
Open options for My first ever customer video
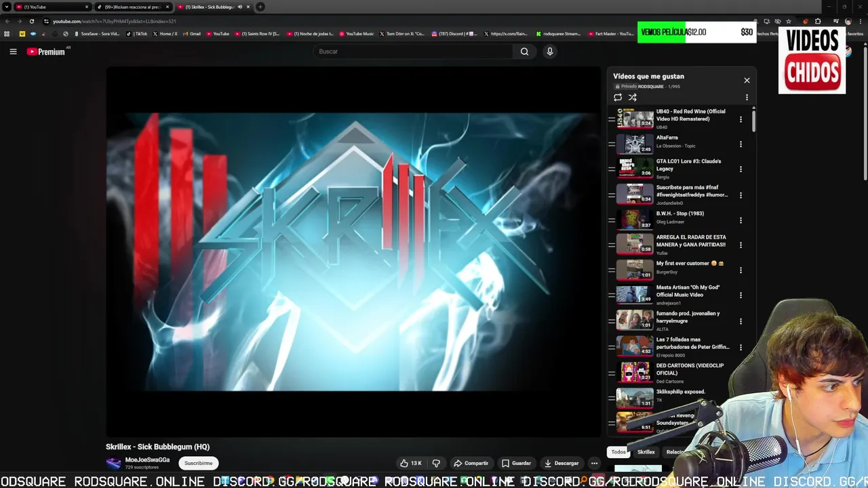(x=741, y=270)
